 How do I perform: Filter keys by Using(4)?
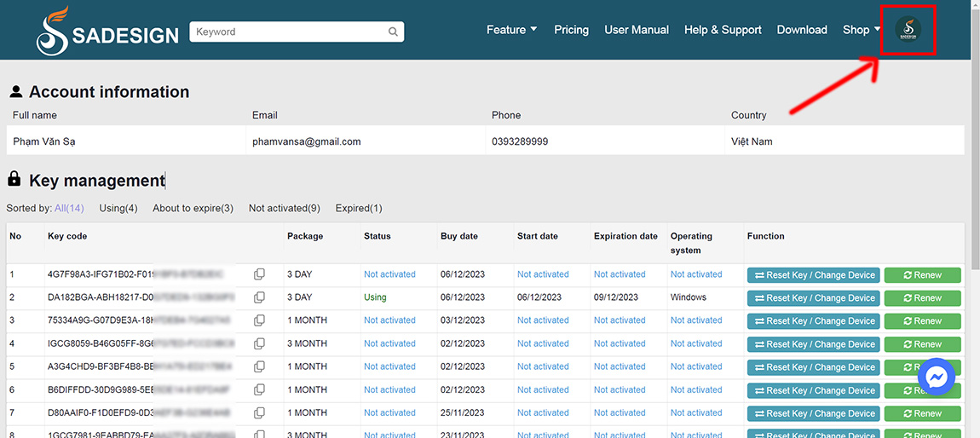[x=118, y=208]
